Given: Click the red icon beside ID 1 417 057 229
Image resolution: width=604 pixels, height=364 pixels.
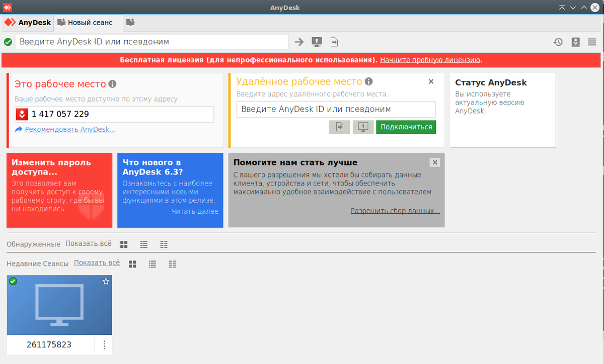Looking at the screenshot, I should click(x=22, y=114).
